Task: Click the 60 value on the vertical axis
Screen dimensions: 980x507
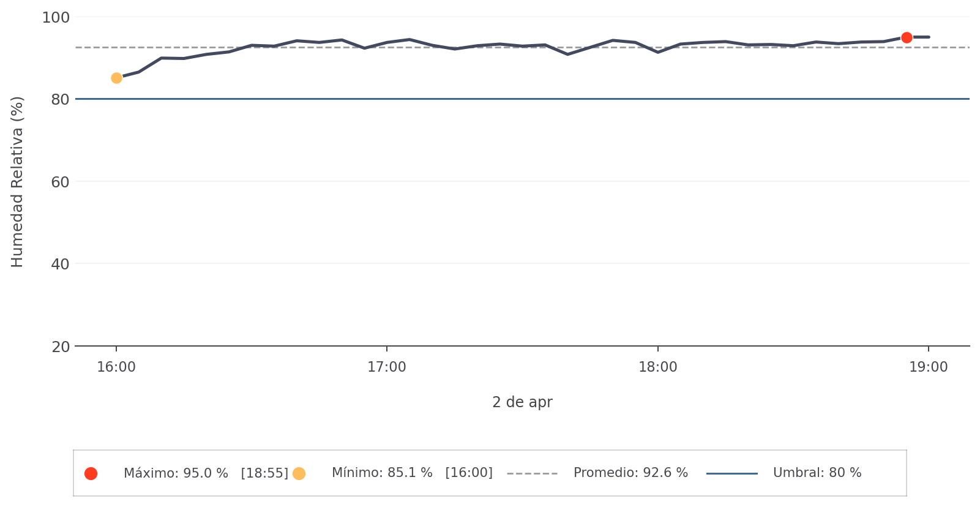Action: (x=61, y=182)
